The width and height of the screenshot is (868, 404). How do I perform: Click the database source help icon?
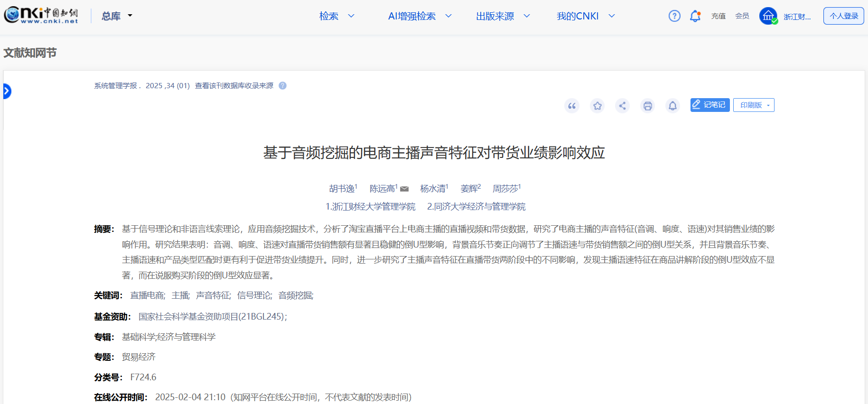pos(282,86)
